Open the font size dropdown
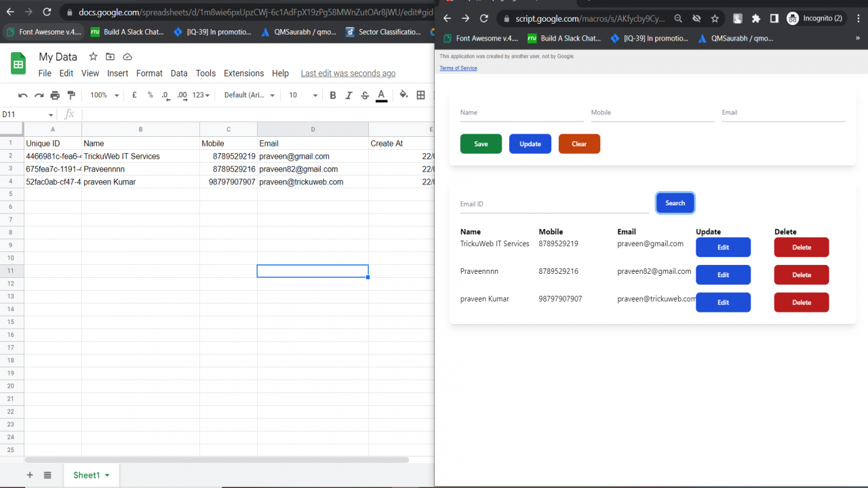868x488 pixels. coord(303,96)
